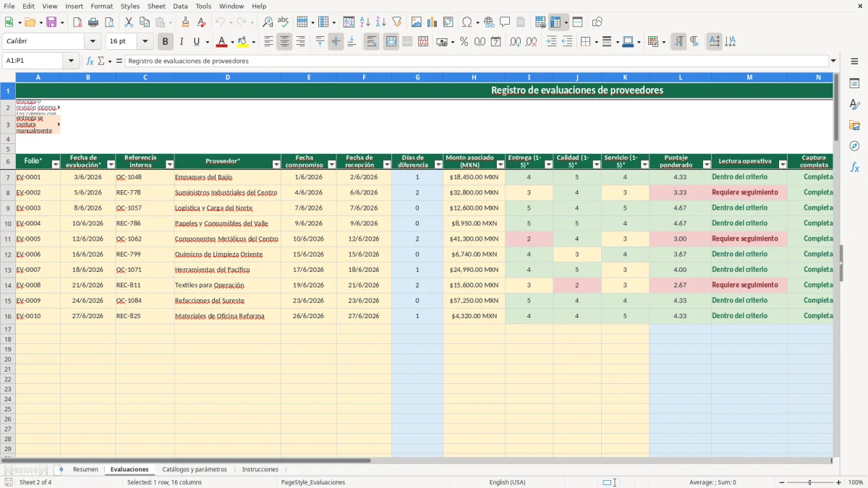Screen dimensions: 868x488
Task: Toggle Wrap Text
Action: pos(372,42)
